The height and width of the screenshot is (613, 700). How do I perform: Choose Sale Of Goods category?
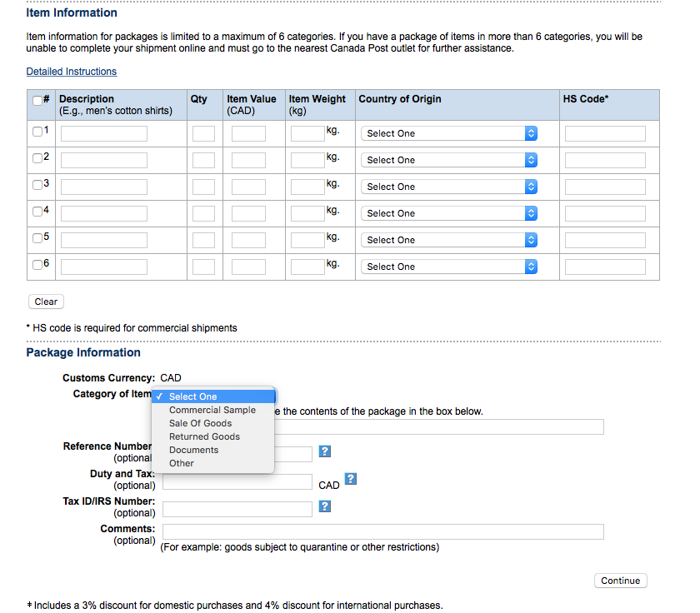coord(213,423)
